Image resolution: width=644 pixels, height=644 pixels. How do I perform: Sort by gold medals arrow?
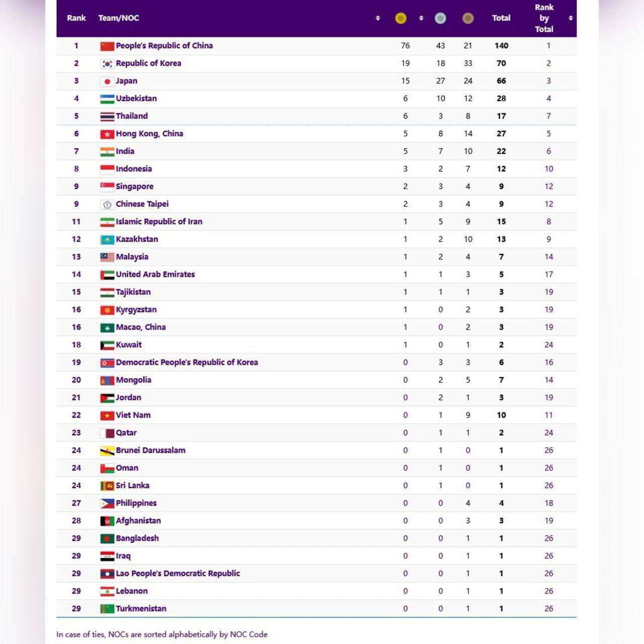click(421, 19)
